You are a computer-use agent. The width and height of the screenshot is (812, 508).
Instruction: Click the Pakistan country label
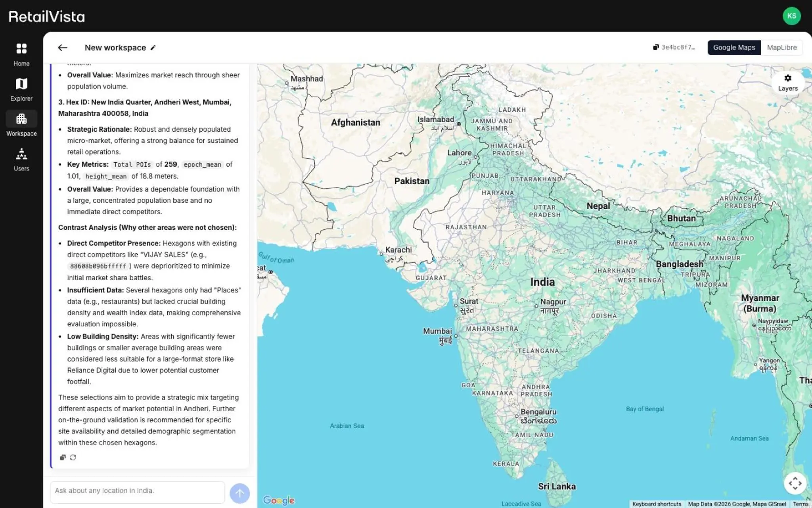coord(412,181)
